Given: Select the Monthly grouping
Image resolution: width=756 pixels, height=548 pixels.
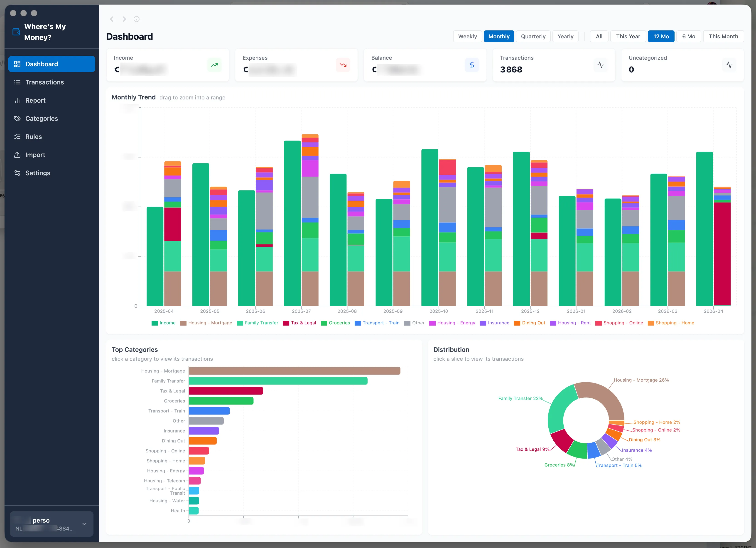Looking at the screenshot, I should tap(499, 36).
